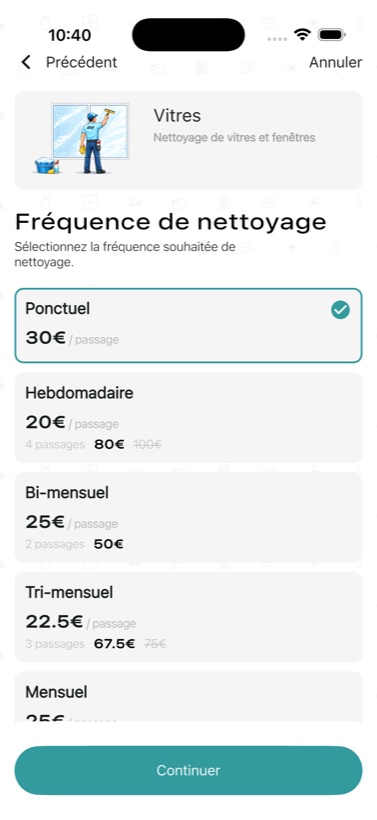
Task: Tap the teal checkmark on Ponctuel
Action: pos(340,310)
